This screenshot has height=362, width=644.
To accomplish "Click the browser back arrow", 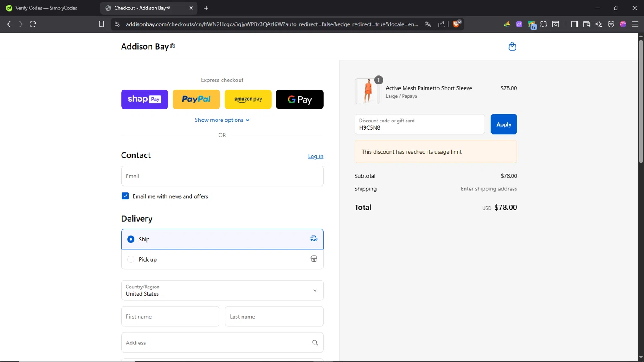I will (9, 24).
